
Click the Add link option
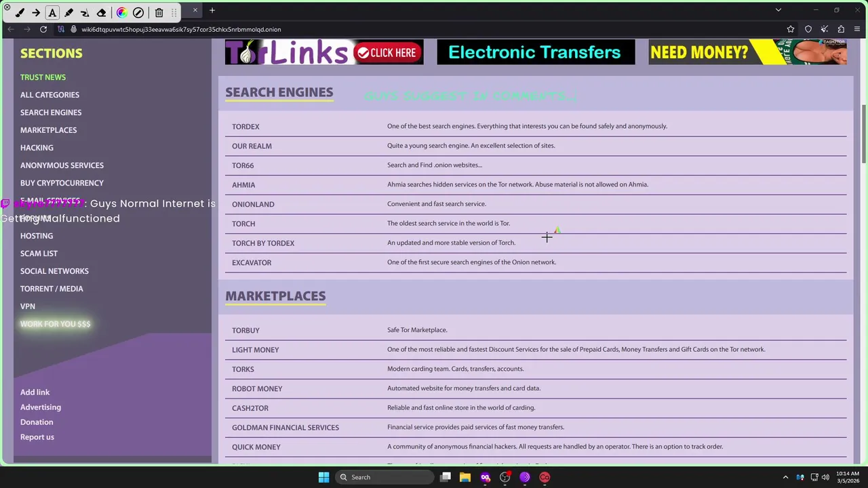click(35, 392)
